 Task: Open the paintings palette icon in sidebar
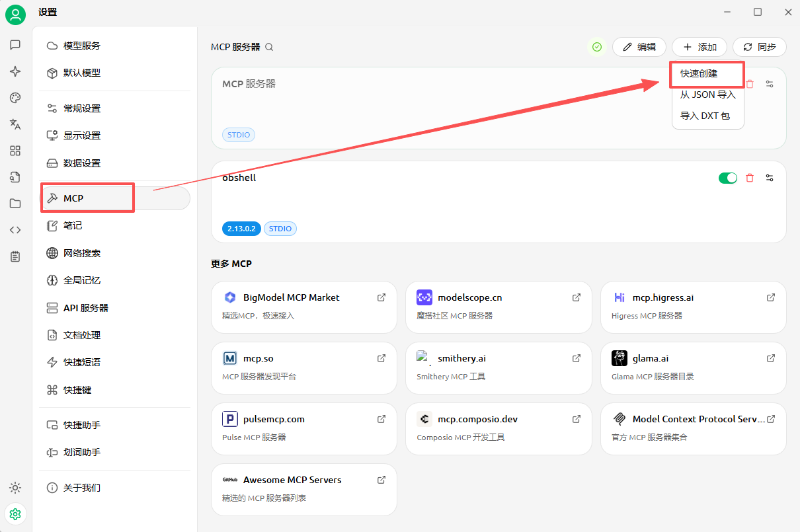[15, 98]
